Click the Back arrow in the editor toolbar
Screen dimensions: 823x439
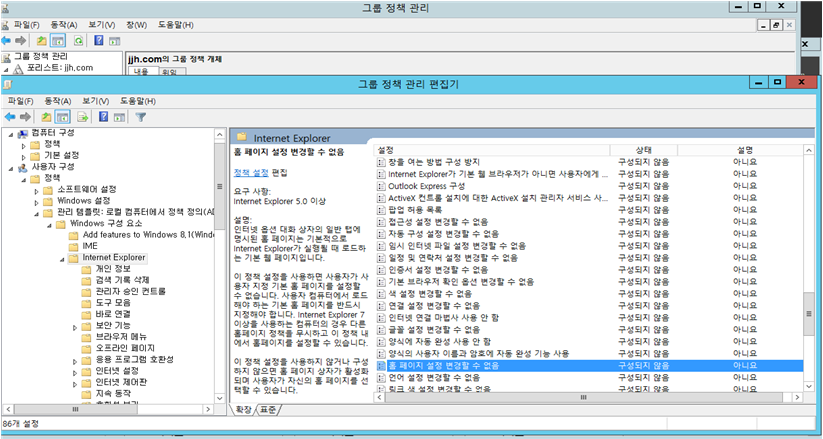coord(9,117)
